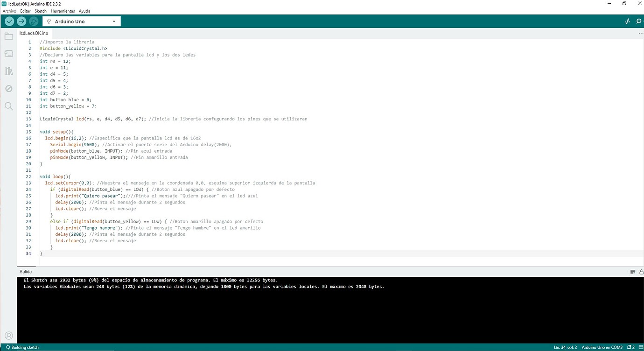This screenshot has width=644, height=351.
Task: Open the Serial Monitor magnifier icon
Action: coord(638,21)
